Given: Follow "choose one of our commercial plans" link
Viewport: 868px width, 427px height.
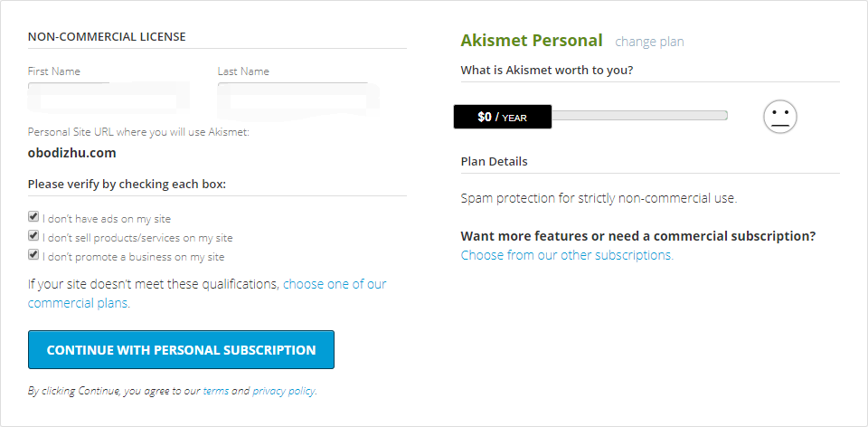Looking at the screenshot, I should [x=207, y=293].
